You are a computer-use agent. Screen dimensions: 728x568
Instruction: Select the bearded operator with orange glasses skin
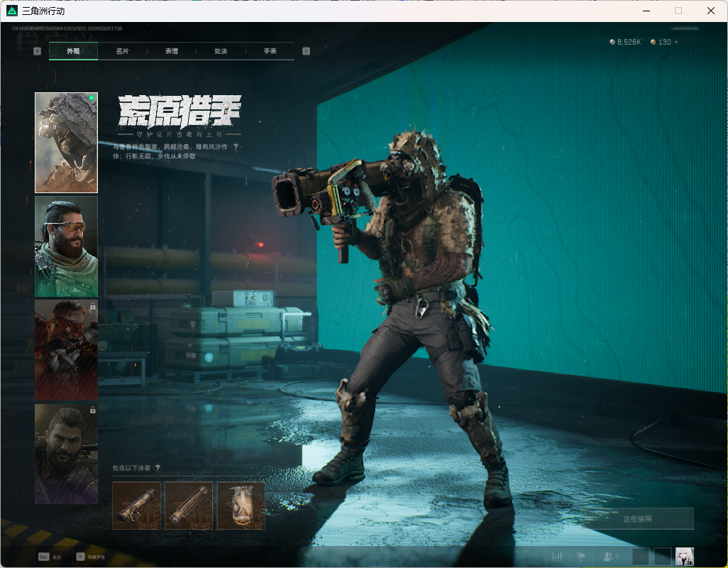coord(67,246)
